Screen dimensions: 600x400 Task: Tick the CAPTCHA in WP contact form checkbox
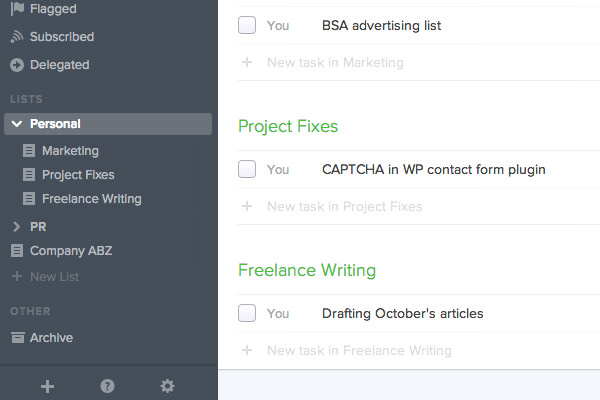[247, 169]
